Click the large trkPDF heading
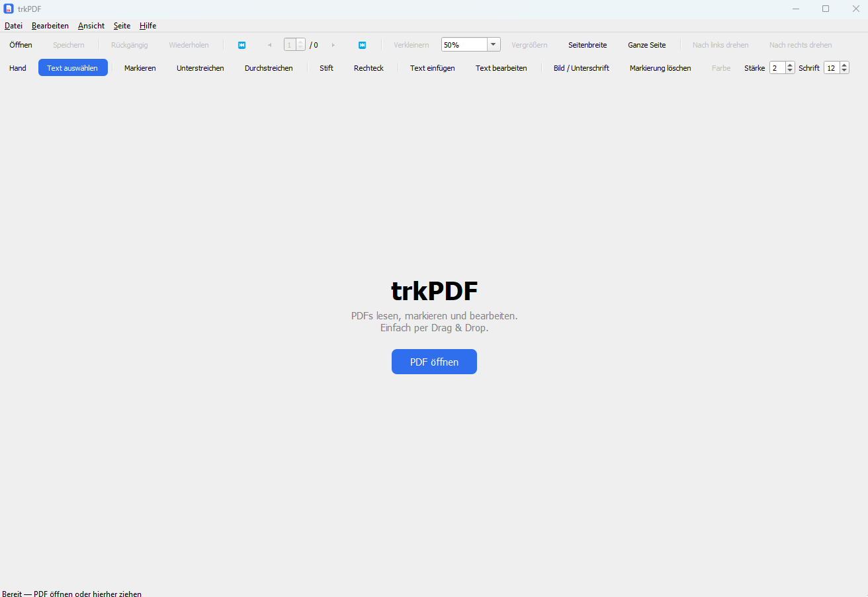Screen dimensions: 868x597 tap(434, 291)
